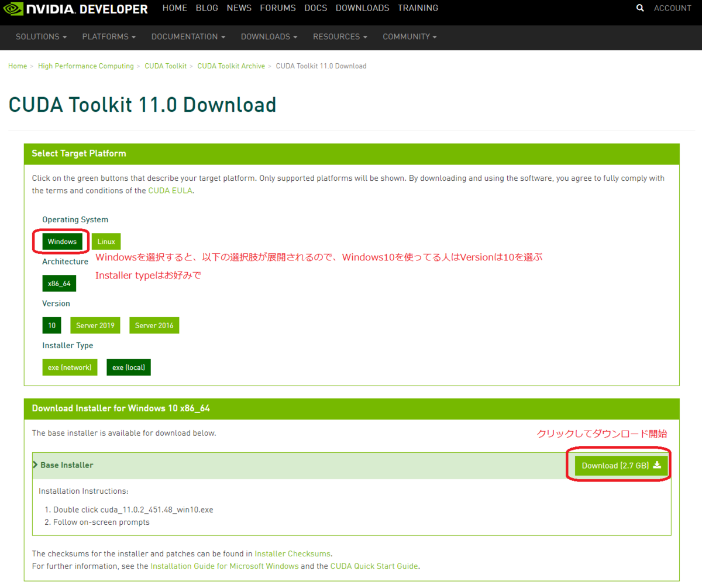Open DOCS in top navigation

(316, 8)
